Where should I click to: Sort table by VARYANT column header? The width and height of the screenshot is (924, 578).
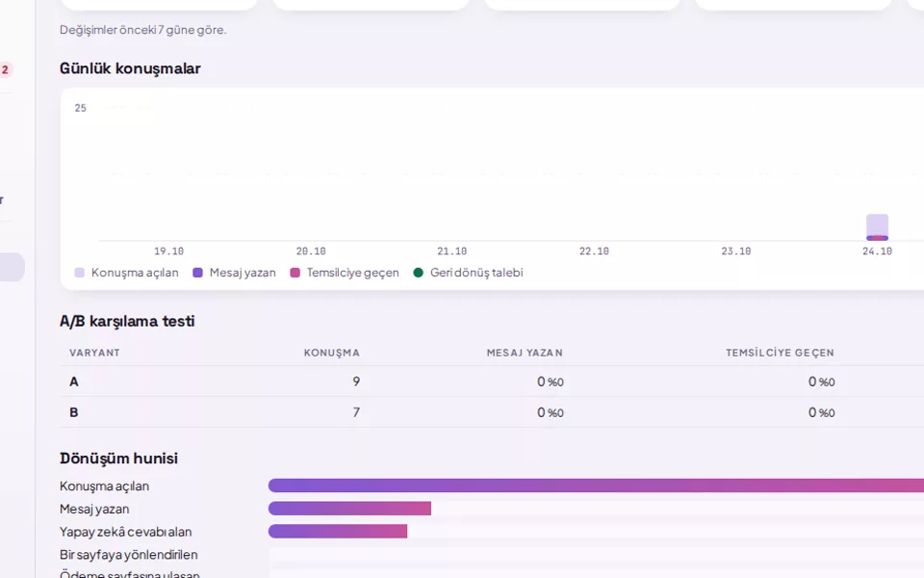(94, 353)
